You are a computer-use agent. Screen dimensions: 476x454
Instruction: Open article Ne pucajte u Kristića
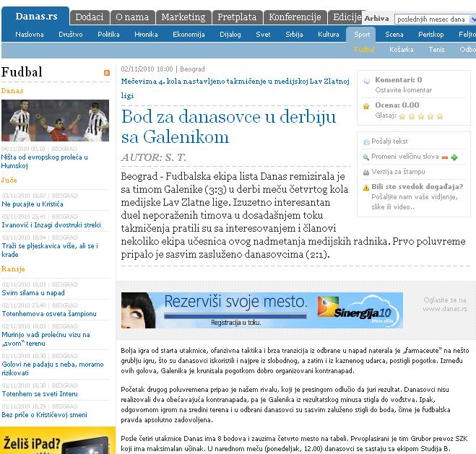click(x=33, y=204)
